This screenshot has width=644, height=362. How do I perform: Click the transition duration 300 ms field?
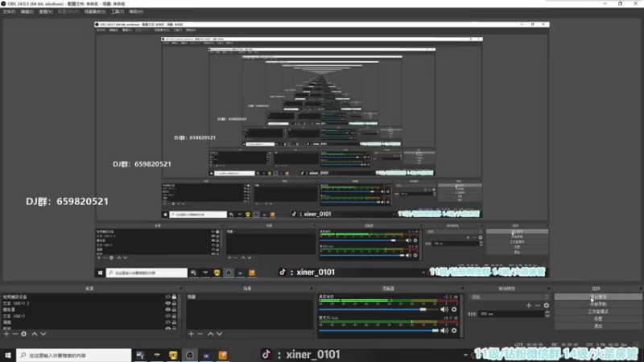[x=511, y=314]
